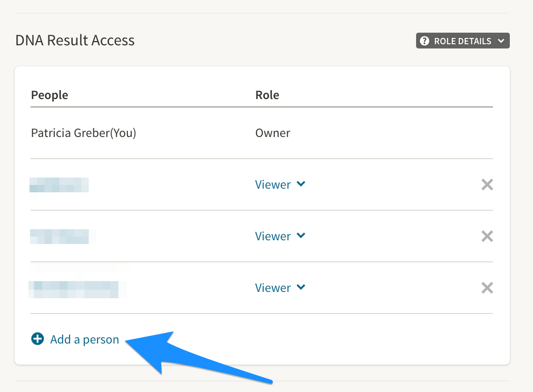Image resolution: width=533 pixels, height=392 pixels.
Task: Click the People column header
Action: [50, 95]
